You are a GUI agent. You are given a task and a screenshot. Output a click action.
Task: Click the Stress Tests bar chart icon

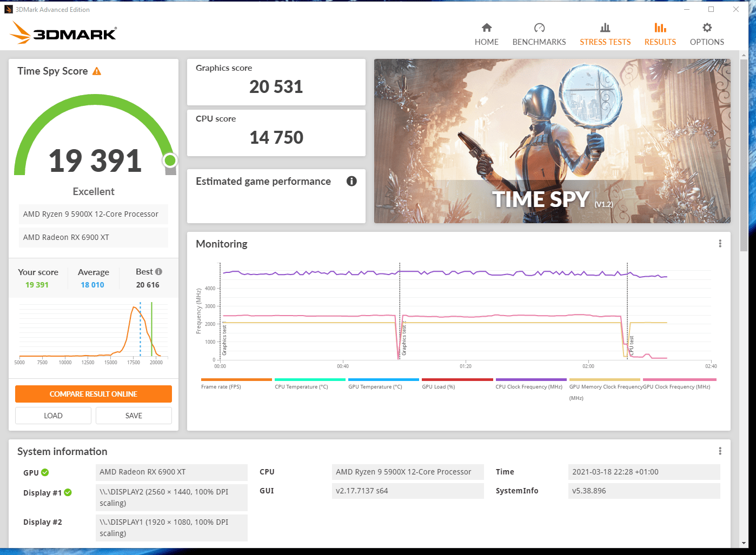click(x=605, y=28)
